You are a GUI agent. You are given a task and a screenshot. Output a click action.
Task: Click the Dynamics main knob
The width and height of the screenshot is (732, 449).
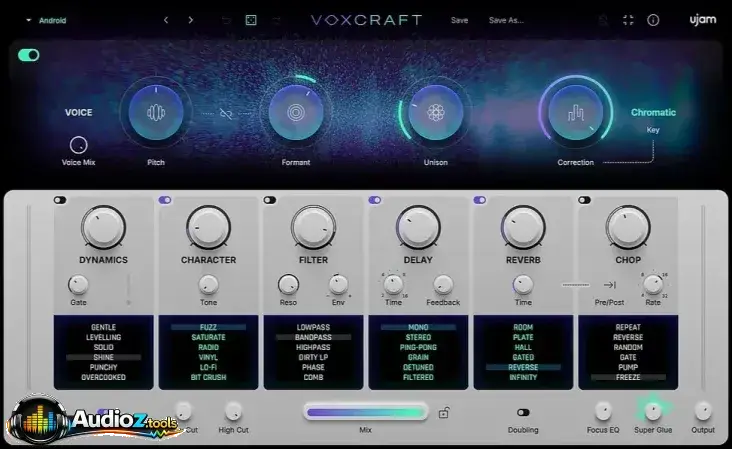tap(103, 227)
